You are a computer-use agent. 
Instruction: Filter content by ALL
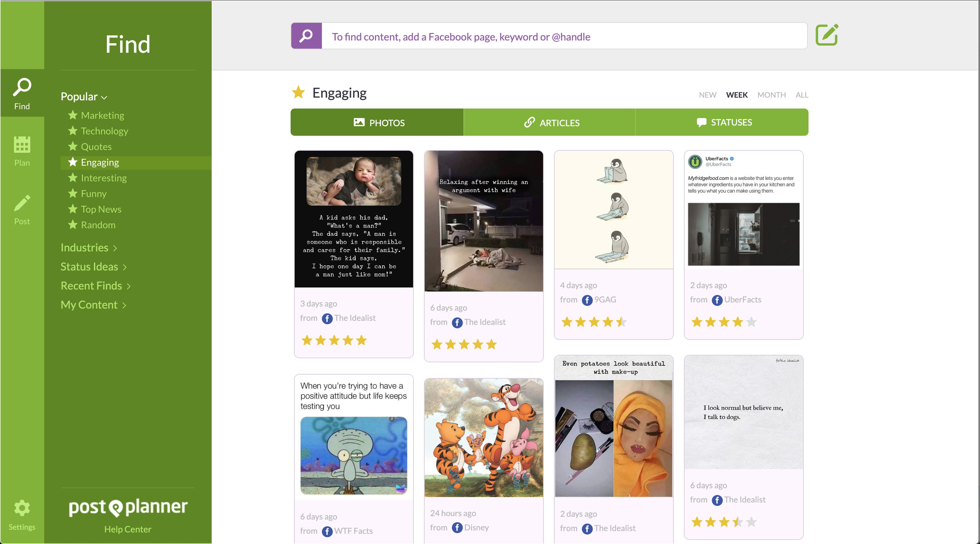coord(802,95)
